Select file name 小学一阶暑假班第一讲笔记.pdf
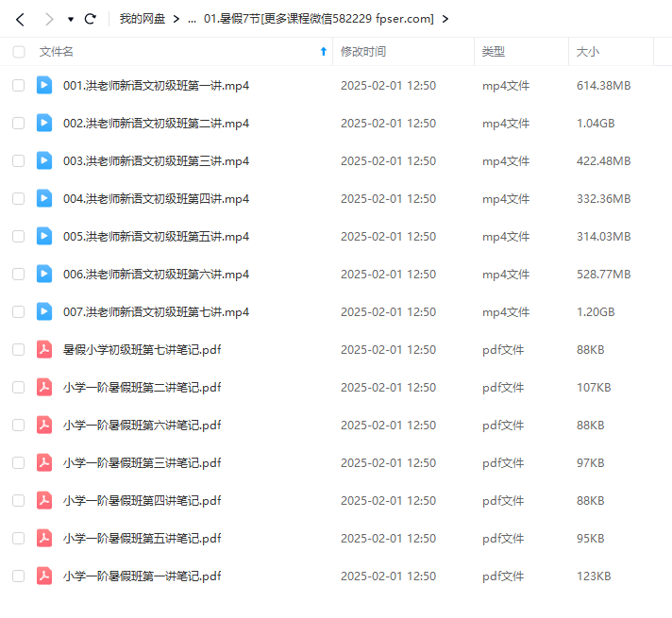The height and width of the screenshot is (618, 672). [x=142, y=576]
